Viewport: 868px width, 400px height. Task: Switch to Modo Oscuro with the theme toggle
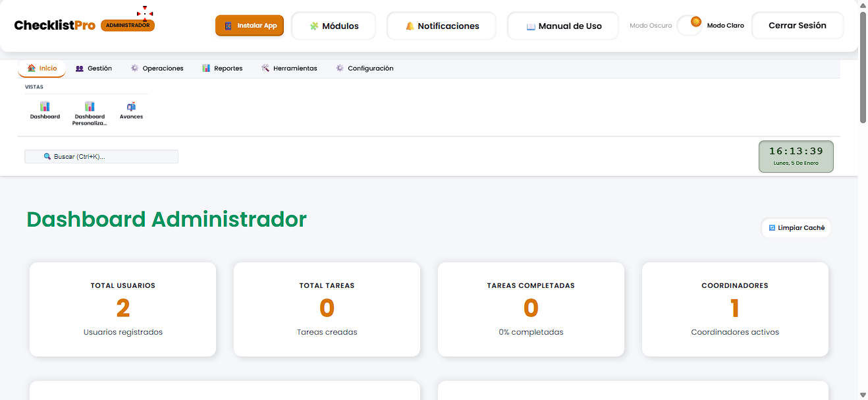pyautogui.click(x=690, y=24)
